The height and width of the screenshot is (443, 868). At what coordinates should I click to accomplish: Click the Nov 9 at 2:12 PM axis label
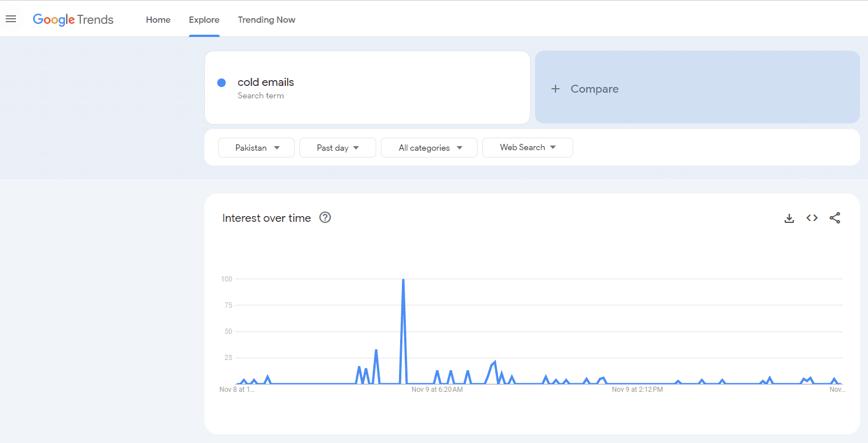pos(637,390)
